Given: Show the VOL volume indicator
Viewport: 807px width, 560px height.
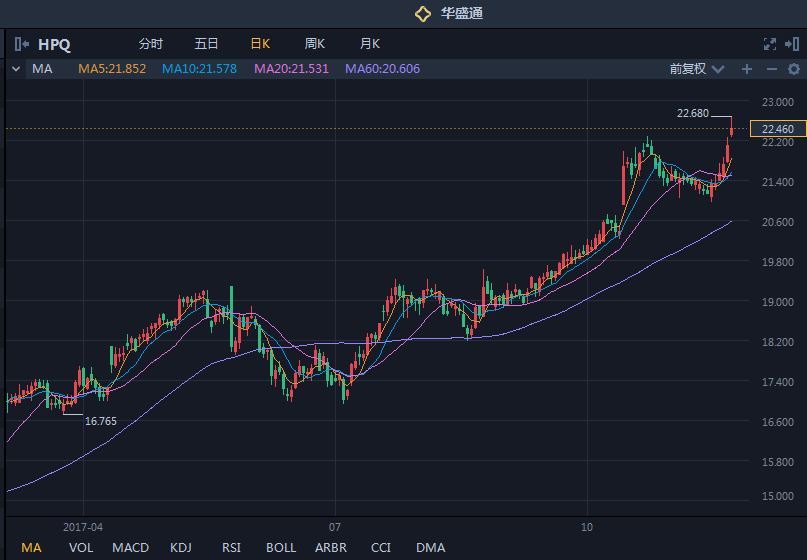Looking at the screenshot, I should 81,547.
